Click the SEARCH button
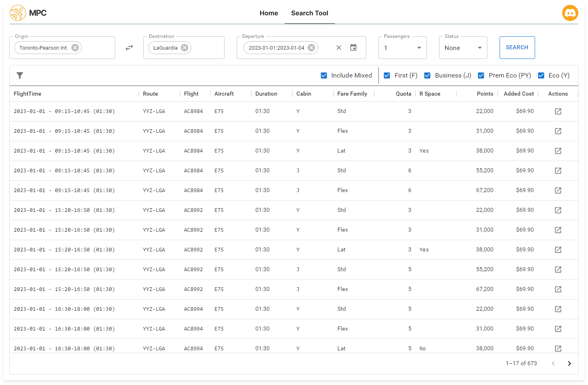 point(517,48)
